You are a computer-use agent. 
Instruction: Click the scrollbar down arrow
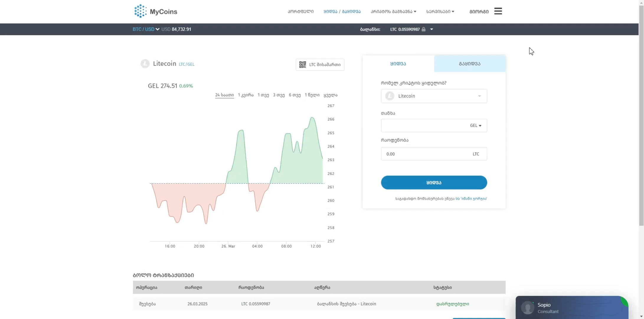[641, 316]
